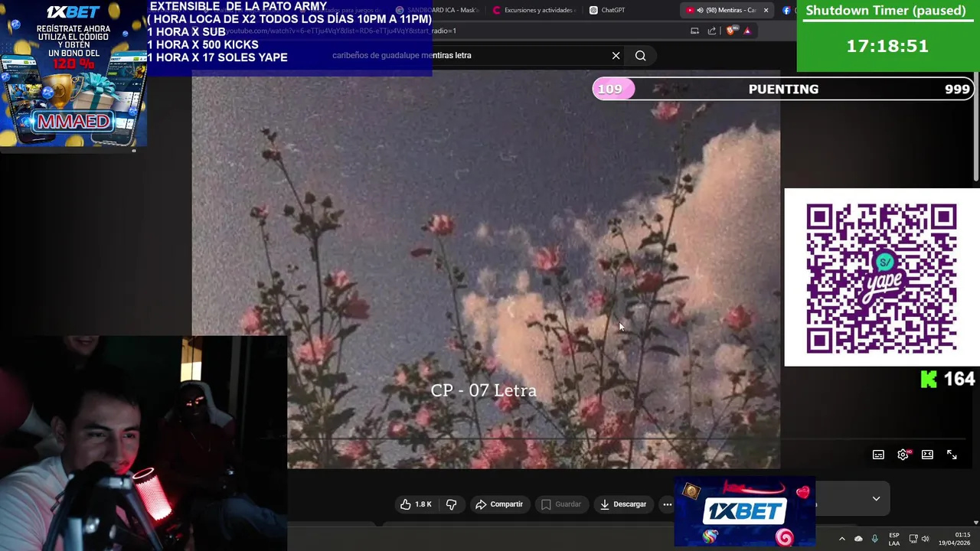This screenshot has height=551, width=980.
Task: Open the three-dots more actions menu
Action: [667, 504]
